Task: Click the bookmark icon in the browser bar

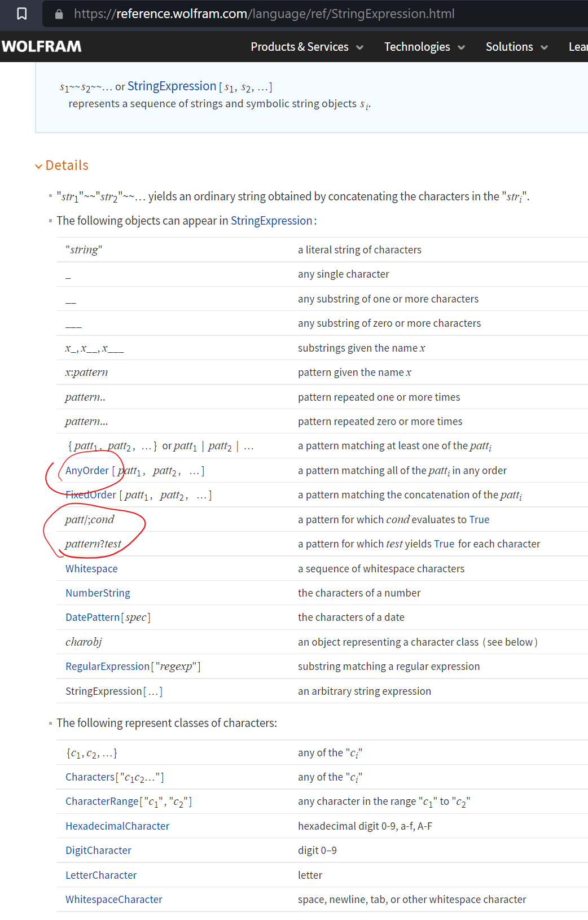Action: [21, 14]
